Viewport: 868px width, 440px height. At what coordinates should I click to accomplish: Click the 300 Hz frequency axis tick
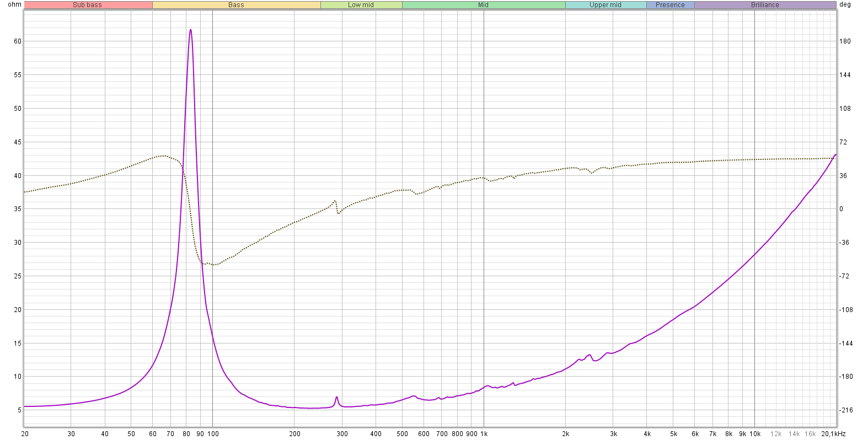click(x=342, y=434)
